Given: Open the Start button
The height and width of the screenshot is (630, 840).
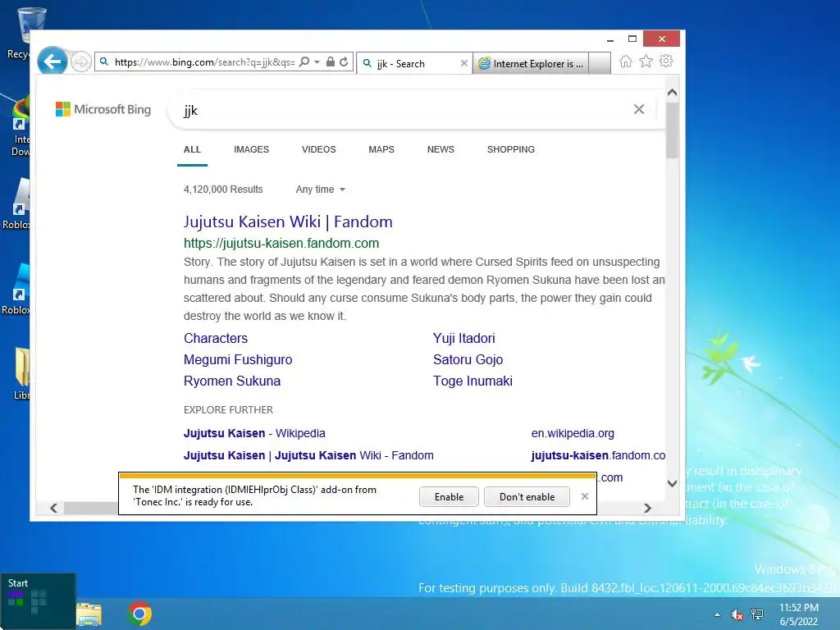Looking at the screenshot, I should click(38, 601).
